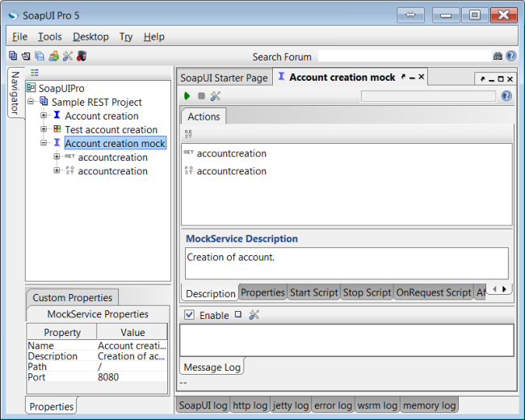The height and width of the screenshot is (420, 525).
Task: Switch to SoapUI Starter Page tab
Action: [224, 78]
